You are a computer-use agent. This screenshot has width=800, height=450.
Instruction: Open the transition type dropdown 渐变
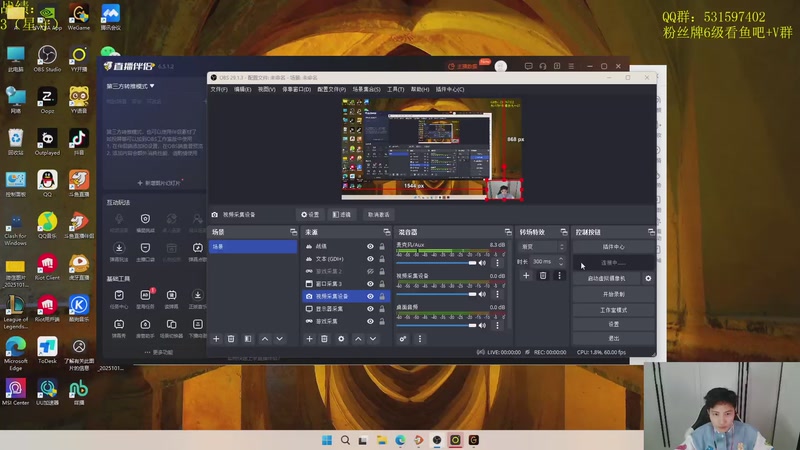[542, 247]
